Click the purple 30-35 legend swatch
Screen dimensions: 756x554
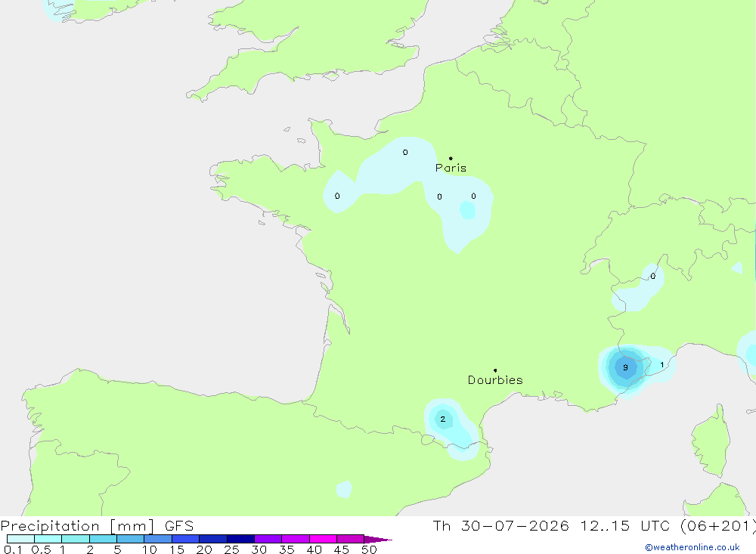click(x=268, y=539)
